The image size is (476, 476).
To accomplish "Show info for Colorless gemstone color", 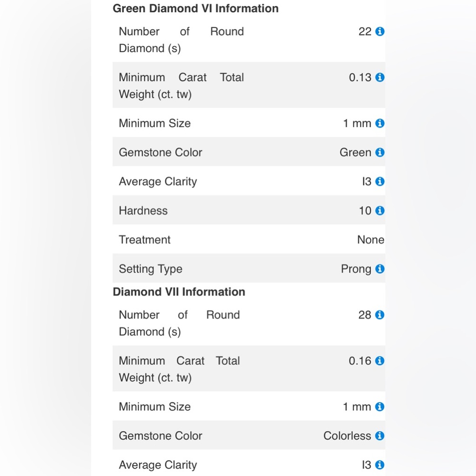I will tap(379, 436).
